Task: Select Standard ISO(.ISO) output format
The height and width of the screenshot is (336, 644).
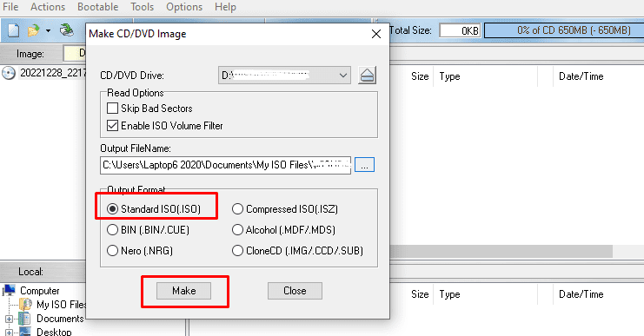Action: (112, 209)
